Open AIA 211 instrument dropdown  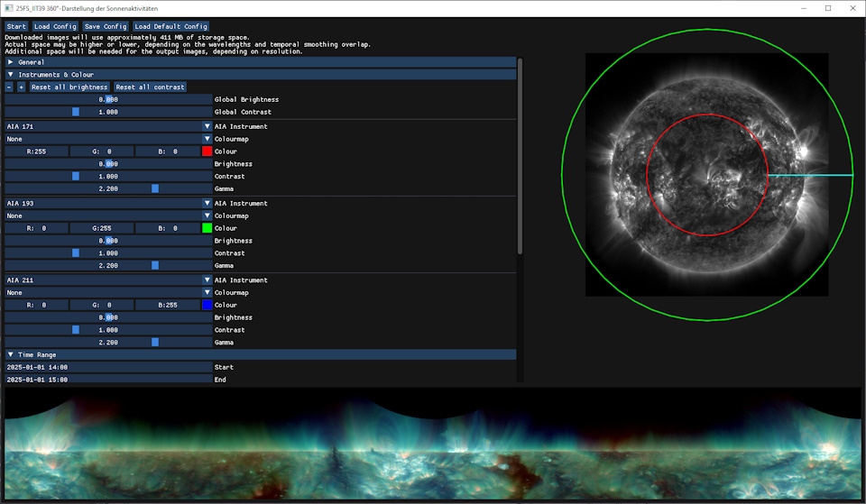[x=109, y=279]
